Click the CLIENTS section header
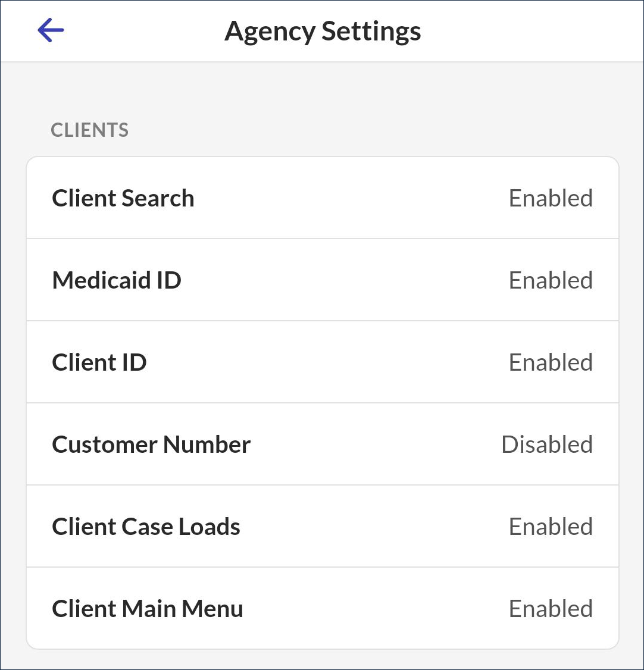The height and width of the screenshot is (670, 644). coord(90,130)
